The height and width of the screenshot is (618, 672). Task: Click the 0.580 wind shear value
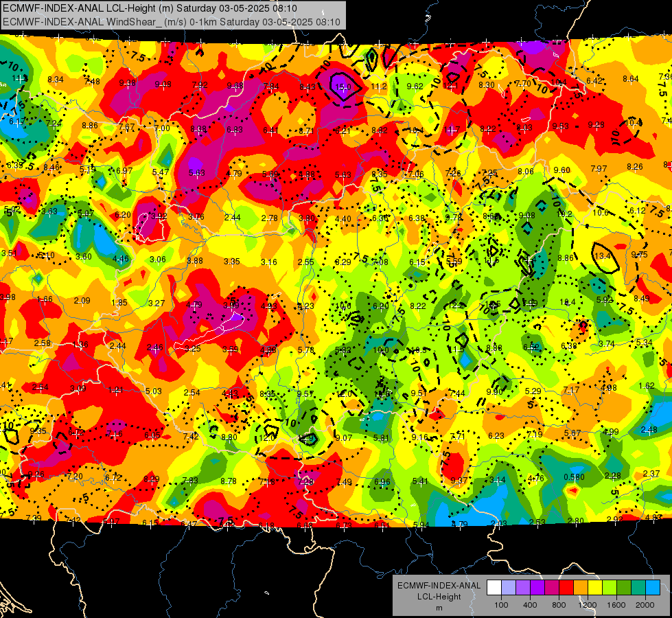pyautogui.click(x=575, y=477)
